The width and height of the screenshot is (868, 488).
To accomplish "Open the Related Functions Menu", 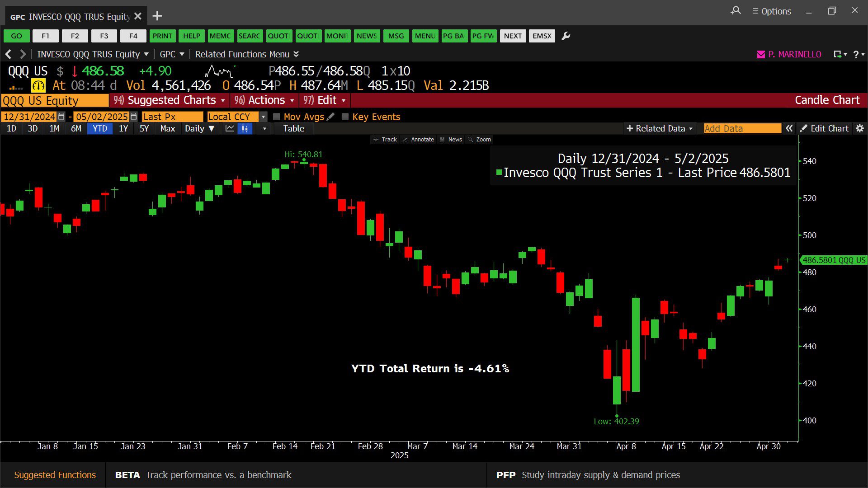I will (246, 55).
